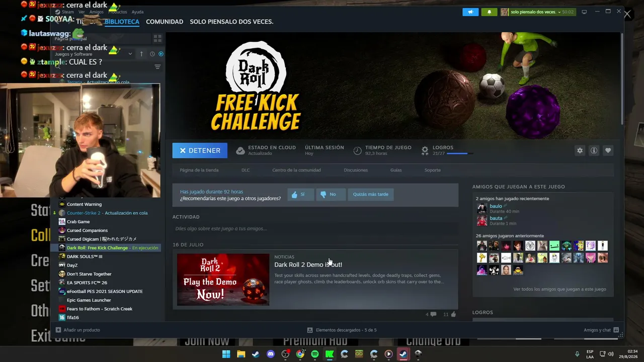Click the cloud status icon

pyautogui.click(x=240, y=150)
